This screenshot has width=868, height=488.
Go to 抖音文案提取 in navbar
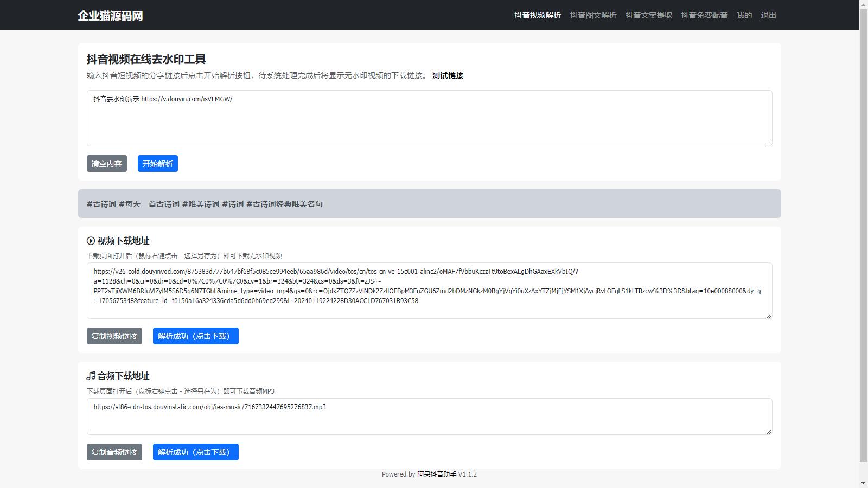(648, 15)
